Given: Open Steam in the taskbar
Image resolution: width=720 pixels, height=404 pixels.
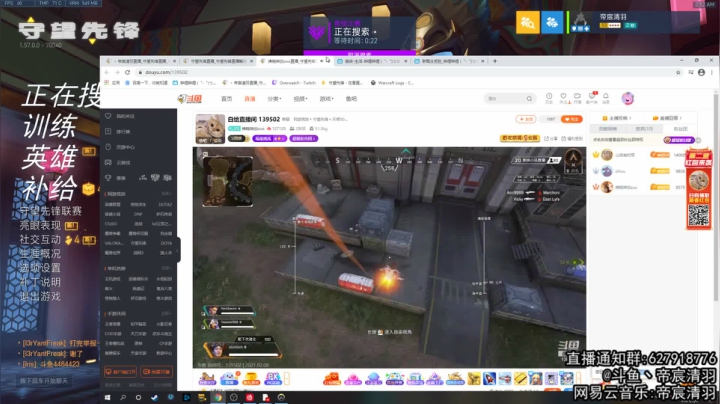Looking at the screenshot, I should tap(154, 398).
